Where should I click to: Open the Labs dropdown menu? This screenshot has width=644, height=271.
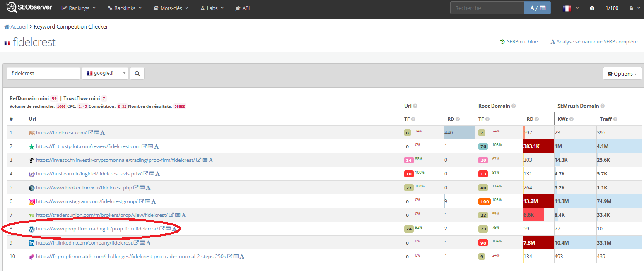click(x=212, y=8)
